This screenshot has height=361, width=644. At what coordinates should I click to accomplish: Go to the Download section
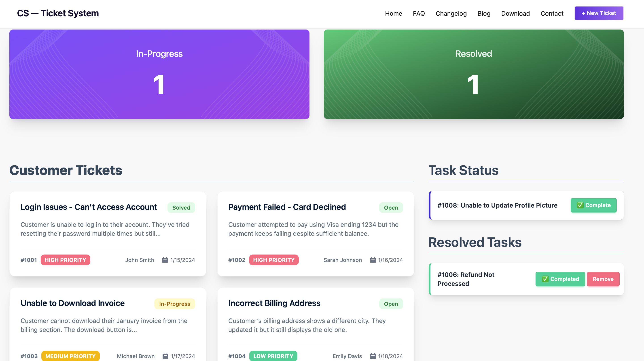click(x=515, y=13)
